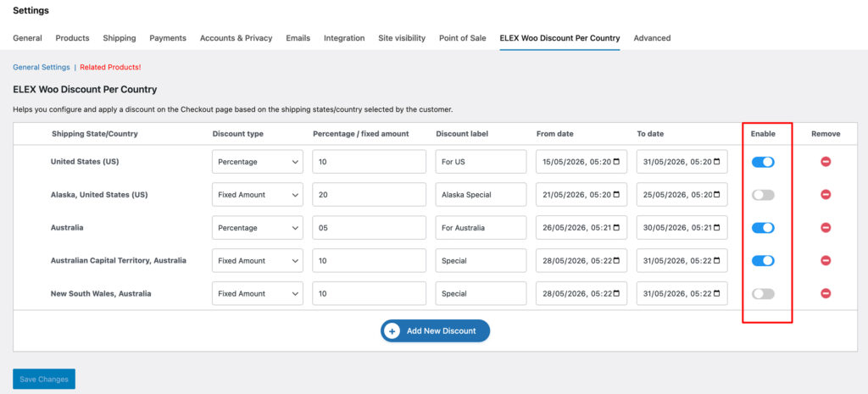This screenshot has height=394, width=868.
Task: Click Percentage / fixed amount column header
Action: coord(361,134)
